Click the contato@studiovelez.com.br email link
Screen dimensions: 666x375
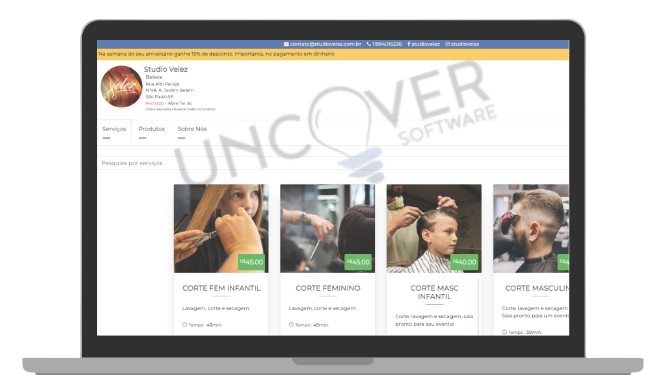tap(325, 44)
